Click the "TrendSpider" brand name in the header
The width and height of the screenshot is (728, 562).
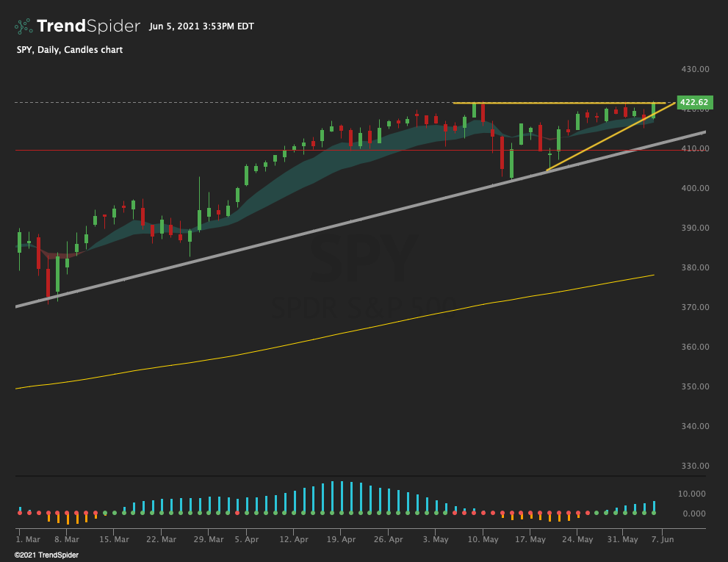[88, 26]
